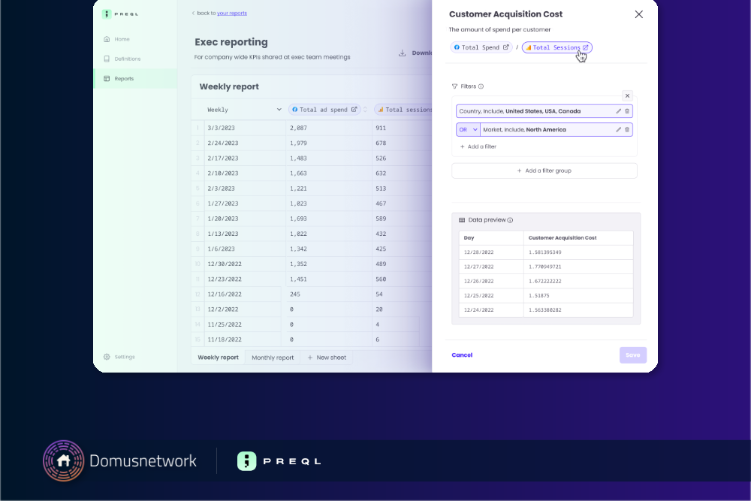Remove the filter group with X button
This screenshot has width=751, height=501.
[627, 96]
